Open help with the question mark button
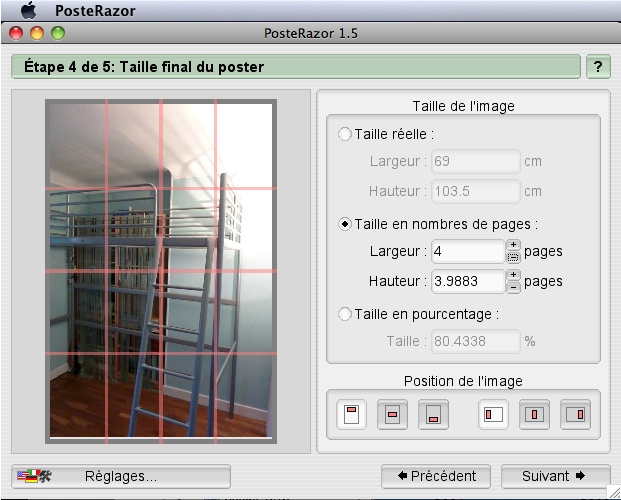This screenshot has width=621, height=500. click(x=598, y=67)
